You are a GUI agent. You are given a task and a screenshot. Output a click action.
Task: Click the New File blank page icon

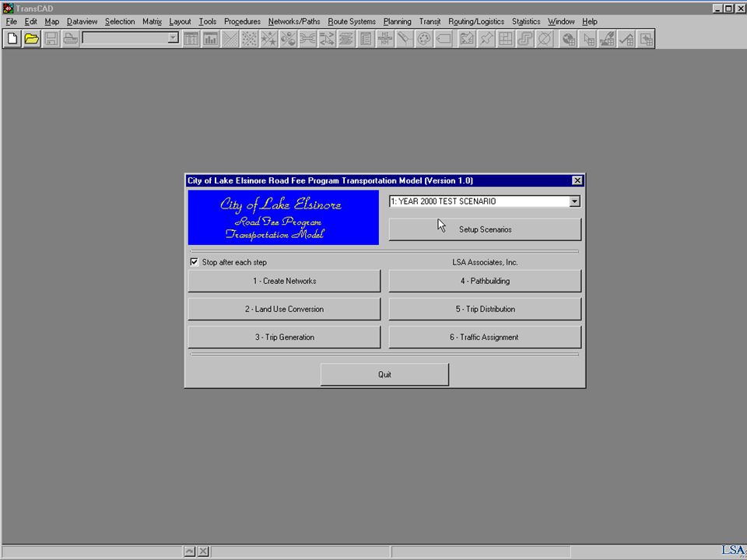pos(13,39)
